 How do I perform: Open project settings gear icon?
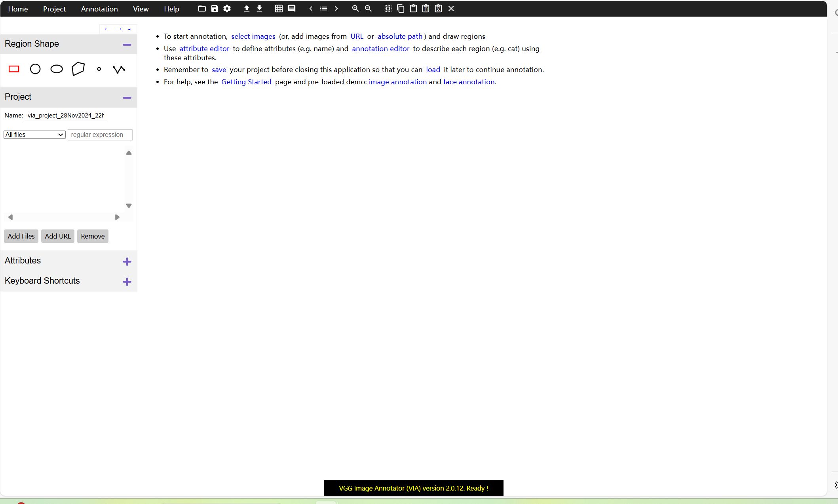(227, 9)
